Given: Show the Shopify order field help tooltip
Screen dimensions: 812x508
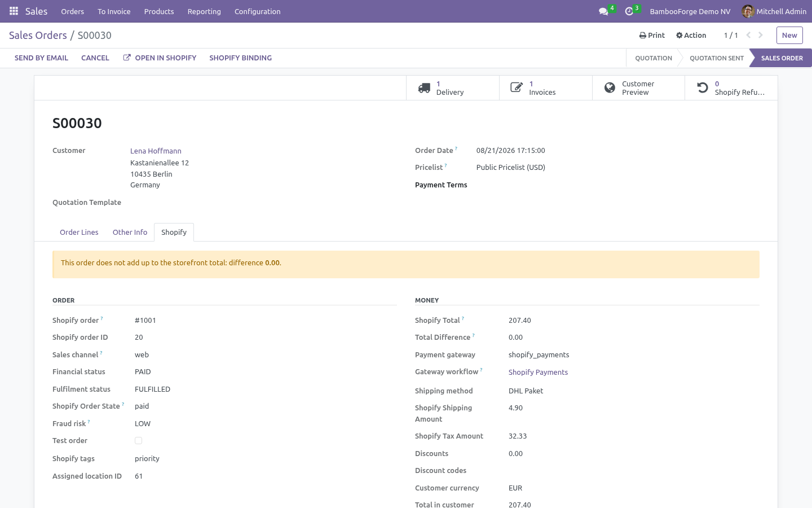Looking at the screenshot, I should 101,318.
